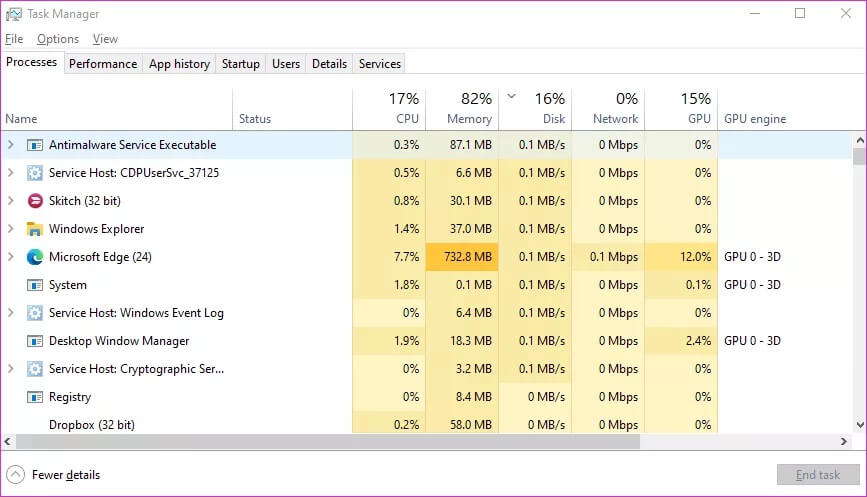This screenshot has height=497, width=867.
Task: Expand the Skitch (32 bit) process group
Action: (x=11, y=201)
